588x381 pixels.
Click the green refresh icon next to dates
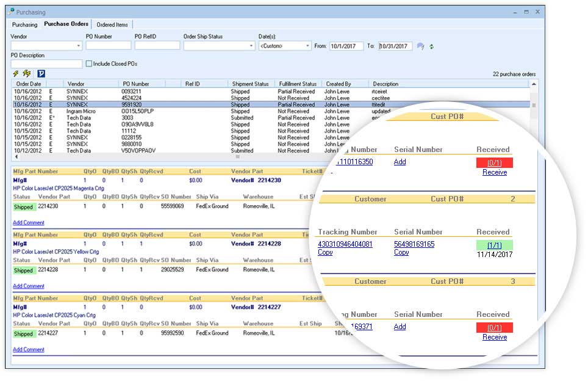(x=431, y=45)
